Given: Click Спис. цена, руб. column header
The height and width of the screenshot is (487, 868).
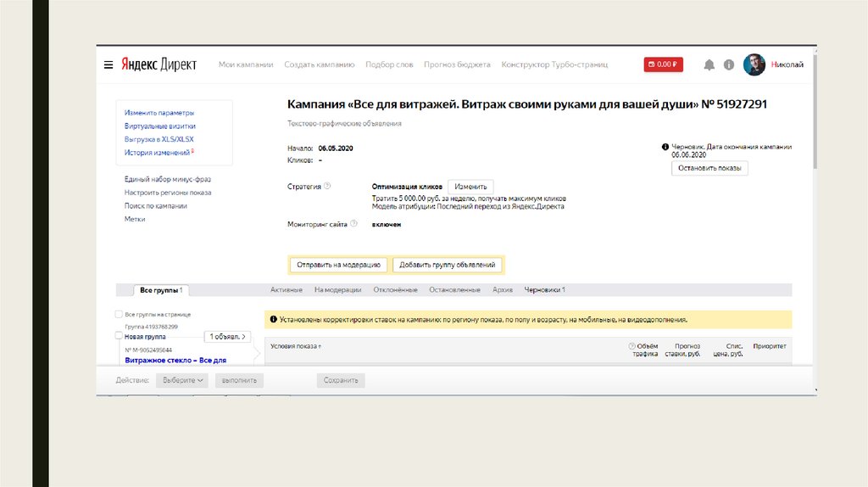Looking at the screenshot, I should click(x=728, y=350).
